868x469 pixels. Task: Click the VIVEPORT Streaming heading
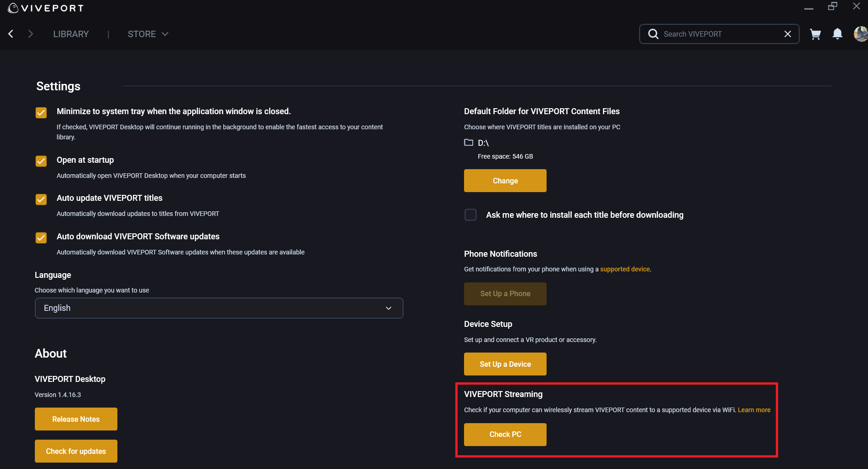click(x=503, y=394)
